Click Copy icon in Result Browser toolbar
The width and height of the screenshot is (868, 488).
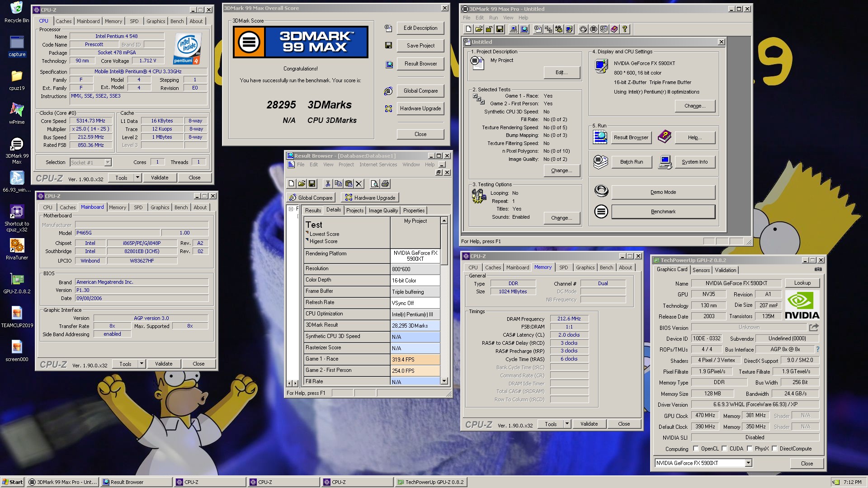click(x=338, y=184)
